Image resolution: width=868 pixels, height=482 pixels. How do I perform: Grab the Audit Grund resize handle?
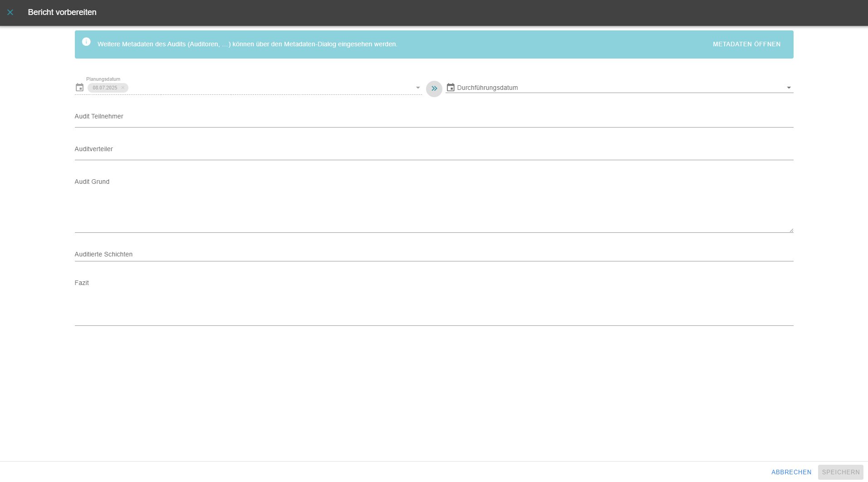[x=791, y=230]
